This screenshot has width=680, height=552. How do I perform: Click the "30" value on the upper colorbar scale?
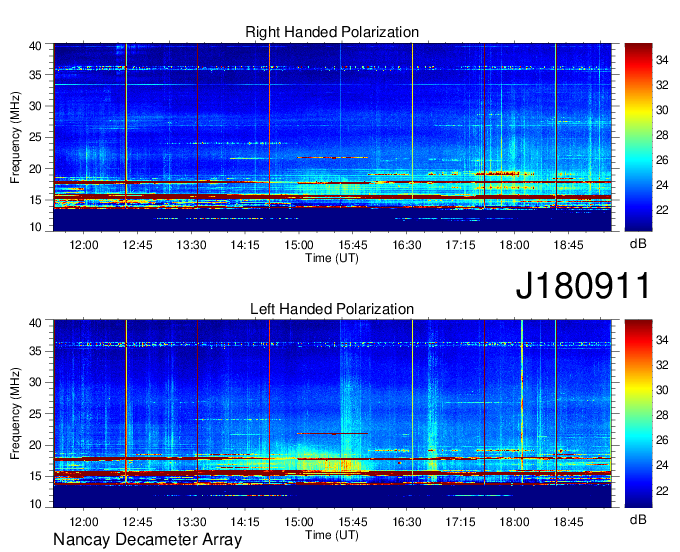[x=662, y=110]
